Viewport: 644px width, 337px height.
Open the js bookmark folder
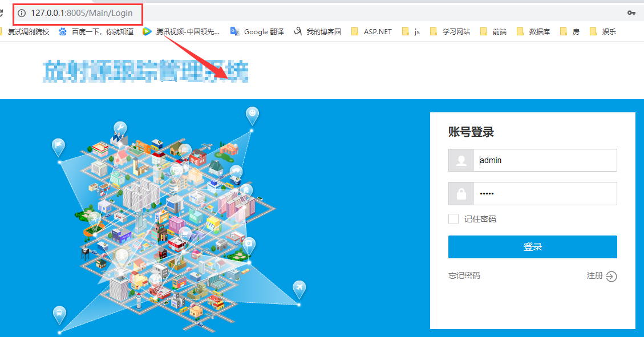(411, 31)
